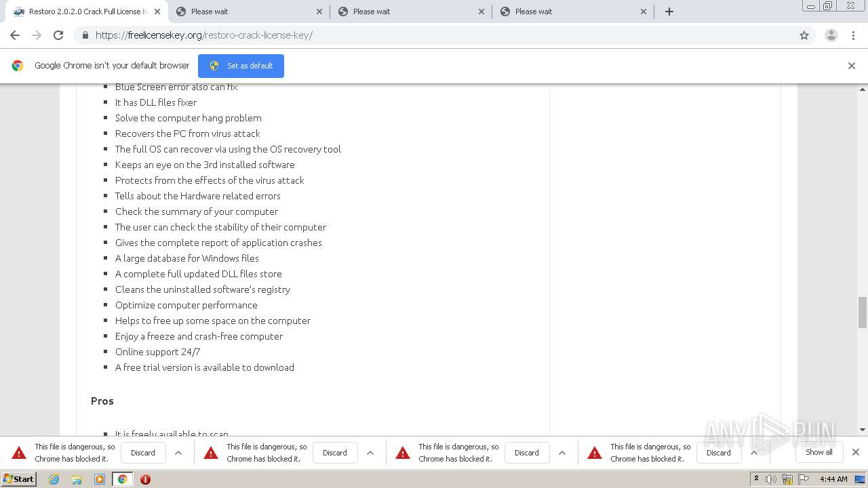Viewport: 868px width, 488px height.
Task: Close the Restoro Crack tab
Action: point(157,12)
